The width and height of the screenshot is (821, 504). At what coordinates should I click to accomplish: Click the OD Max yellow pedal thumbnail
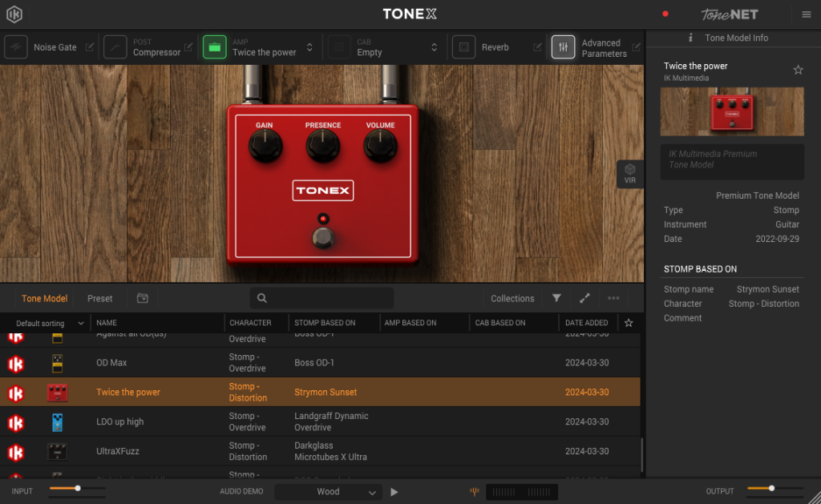pos(57,363)
